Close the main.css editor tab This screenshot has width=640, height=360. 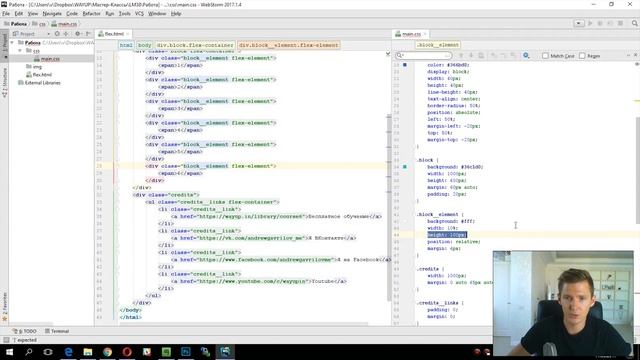(x=425, y=34)
